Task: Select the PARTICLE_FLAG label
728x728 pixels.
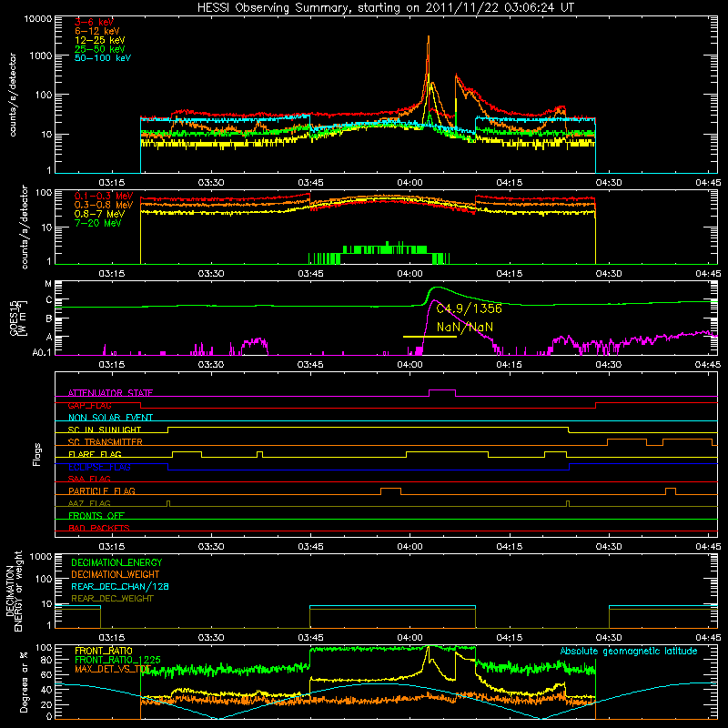Action: pos(102,491)
